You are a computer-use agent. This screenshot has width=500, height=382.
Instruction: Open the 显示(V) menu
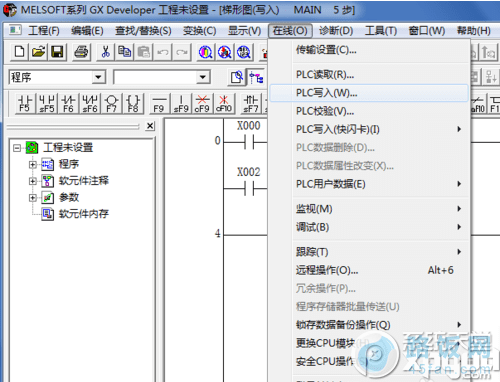(x=244, y=31)
